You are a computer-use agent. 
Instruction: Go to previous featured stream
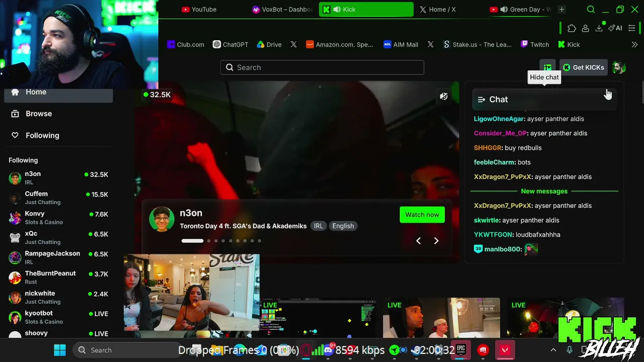pyautogui.click(x=418, y=241)
